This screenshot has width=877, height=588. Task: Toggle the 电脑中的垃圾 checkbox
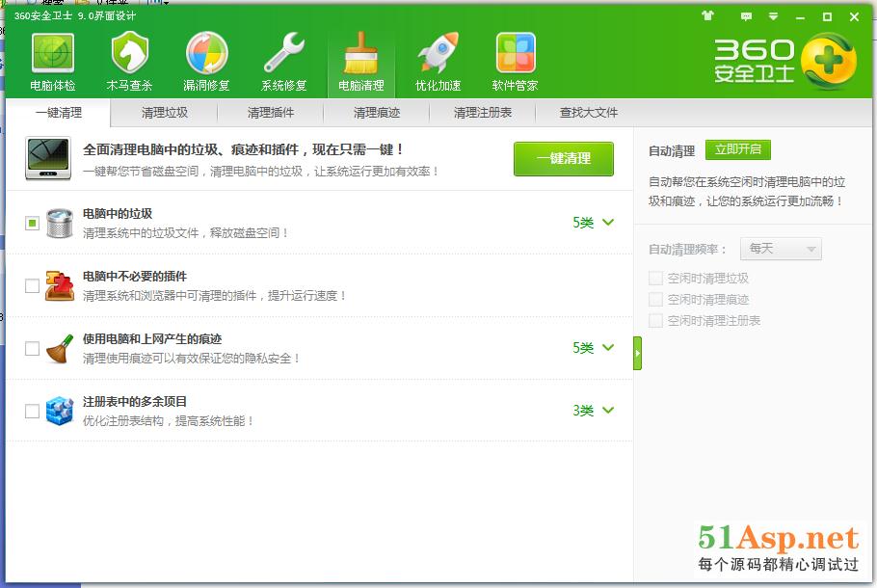click(x=32, y=224)
